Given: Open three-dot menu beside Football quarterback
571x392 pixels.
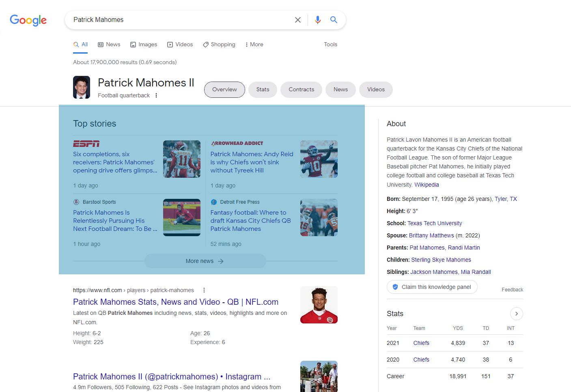Looking at the screenshot, I should pos(156,95).
